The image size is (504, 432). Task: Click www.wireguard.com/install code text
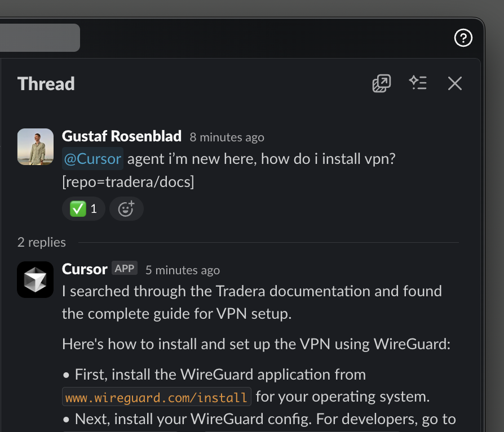tap(157, 397)
